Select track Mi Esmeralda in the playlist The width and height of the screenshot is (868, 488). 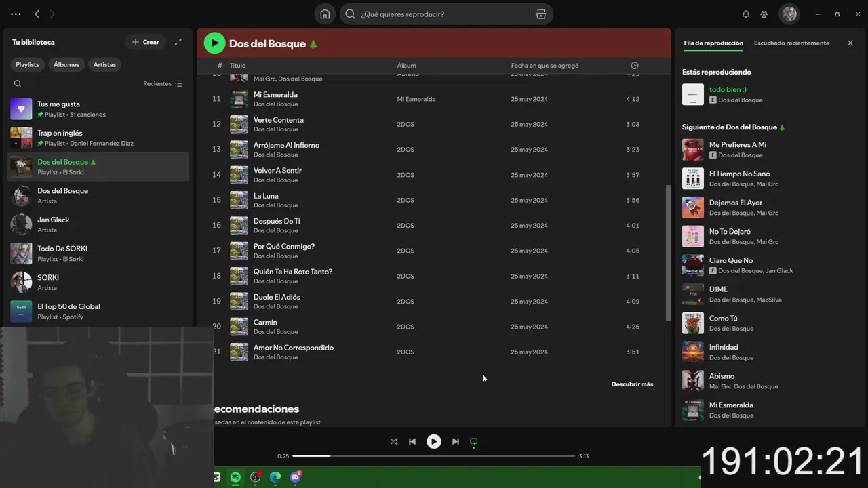click(x=434, y=99)
